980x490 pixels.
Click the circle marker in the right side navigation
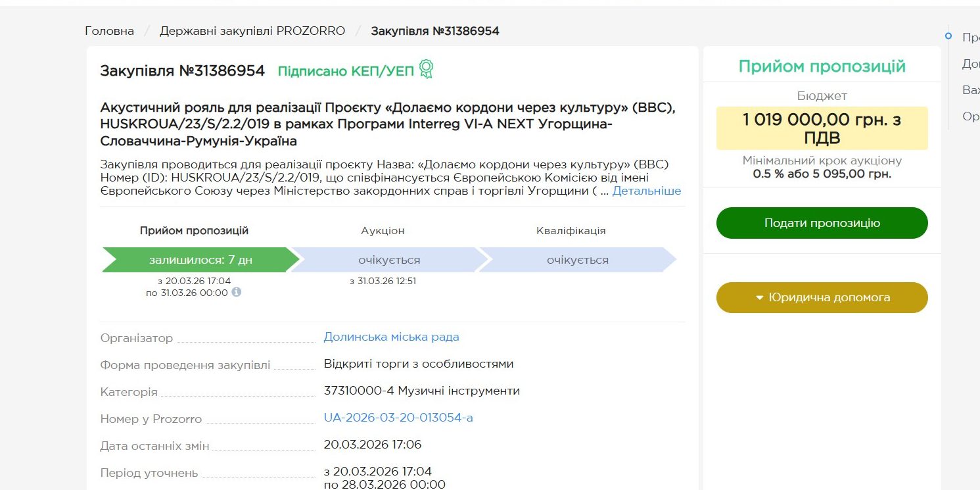[x=948, y=36]
